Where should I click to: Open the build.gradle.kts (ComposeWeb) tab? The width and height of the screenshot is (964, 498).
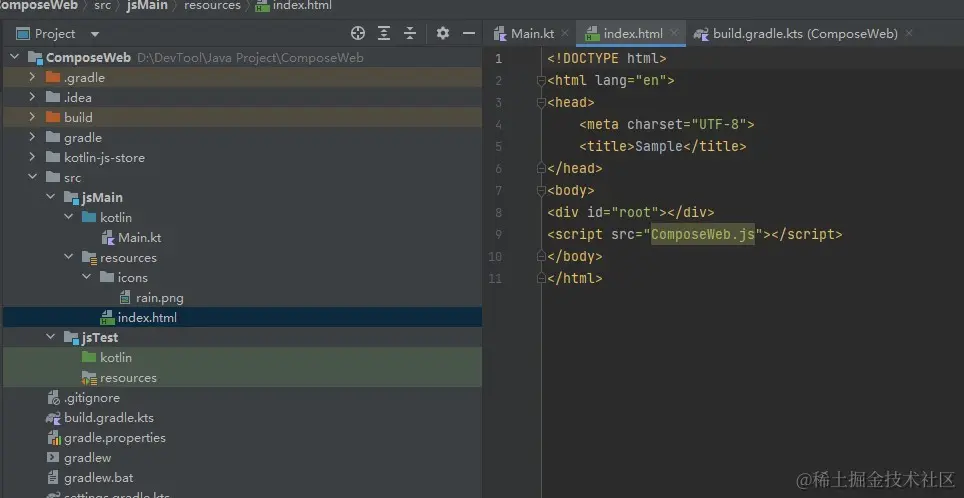click(x=796, y=34)
